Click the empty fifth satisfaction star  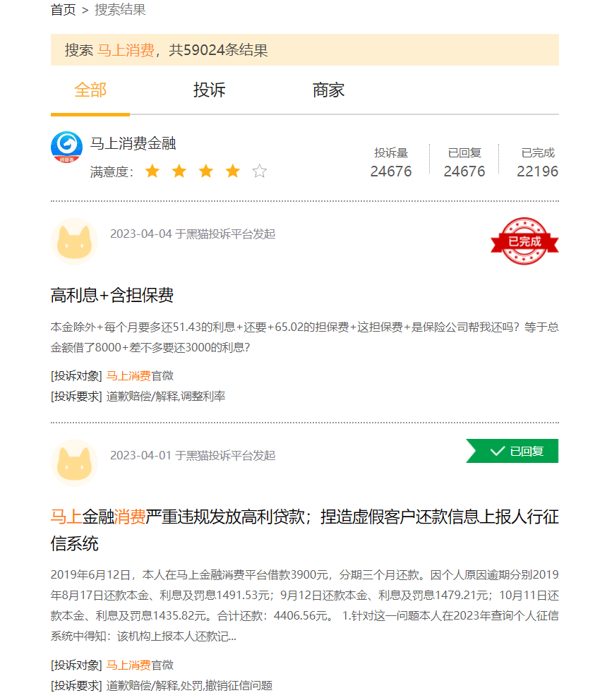click(x=260, y=171)
